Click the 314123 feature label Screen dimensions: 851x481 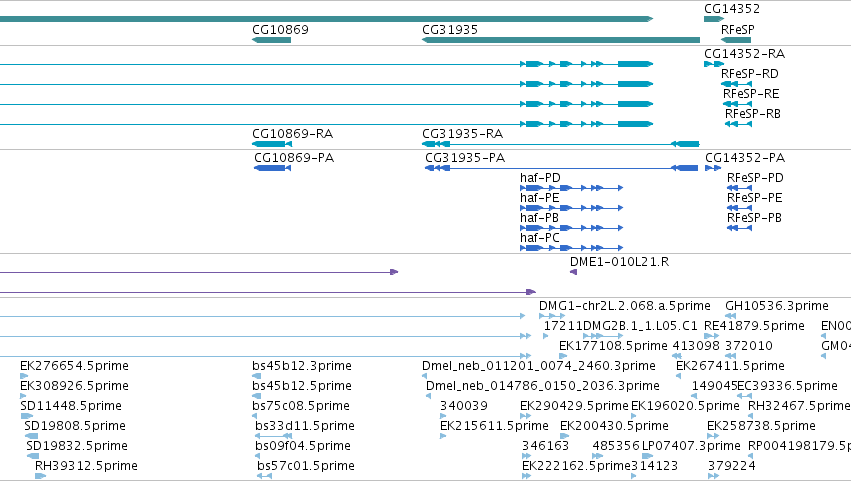[654, 466]
